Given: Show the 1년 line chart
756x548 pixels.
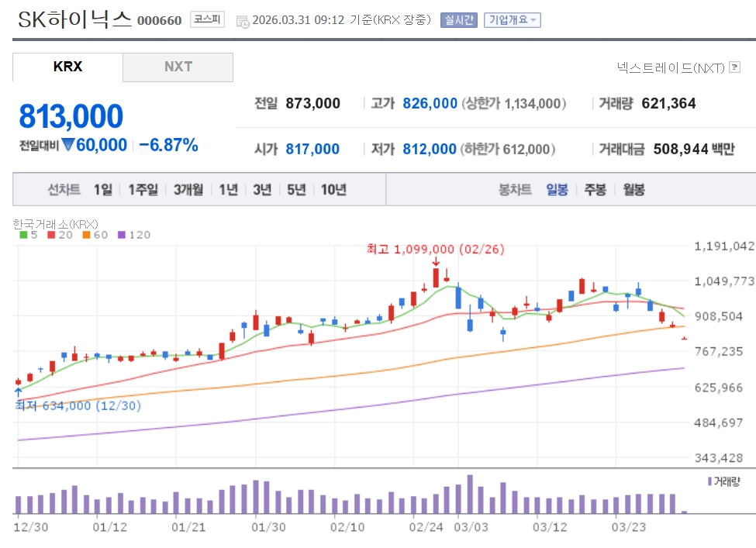Looking at the screenshot, I should tap(228, 190).
